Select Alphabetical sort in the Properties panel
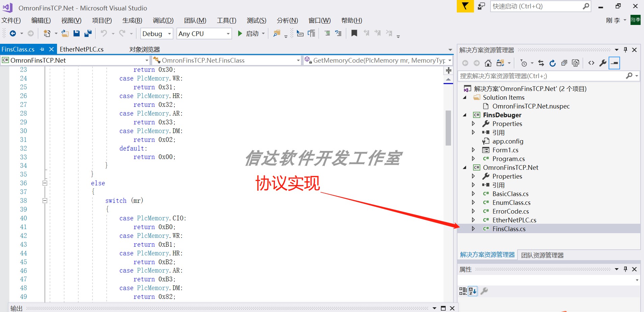 tap(473, 291)
